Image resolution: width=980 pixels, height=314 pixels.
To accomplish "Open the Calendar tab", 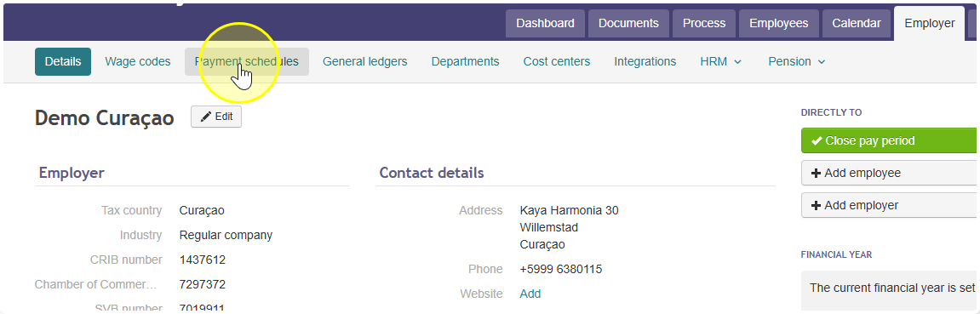I will point(857,23).
